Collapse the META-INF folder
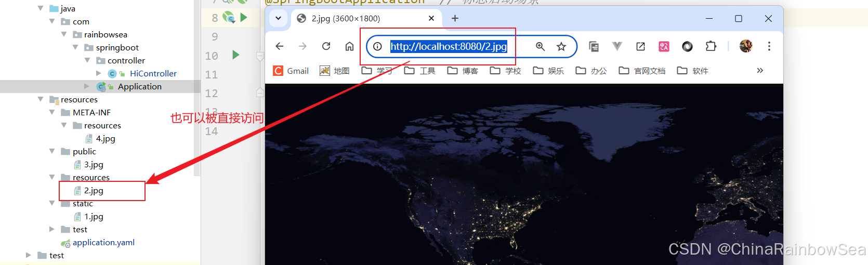This screenshot has height=265, width=868. [52, 112]
